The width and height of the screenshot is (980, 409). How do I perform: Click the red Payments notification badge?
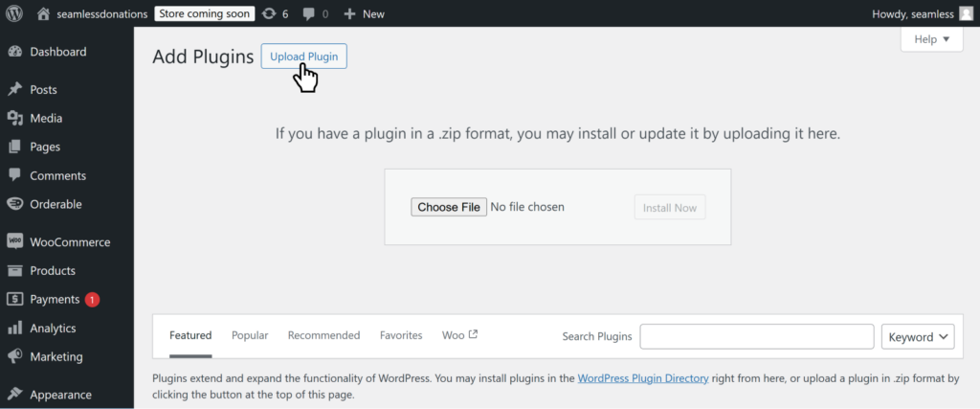93,300
